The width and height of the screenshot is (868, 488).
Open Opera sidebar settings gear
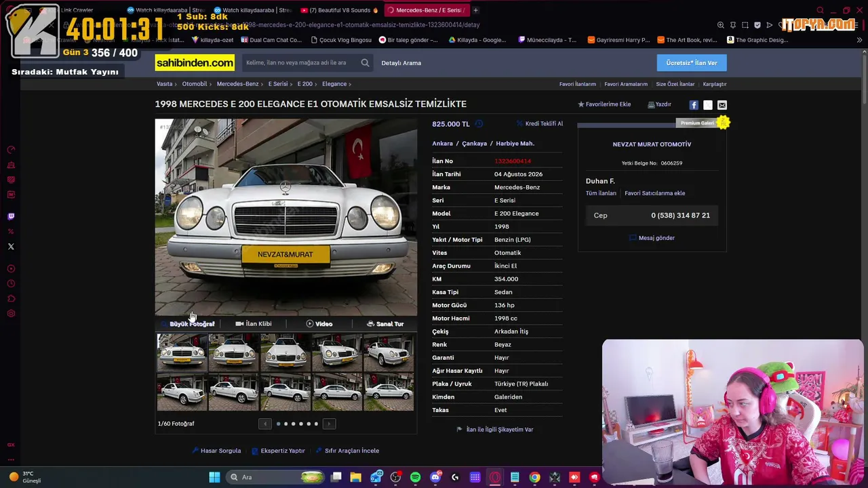11,314
